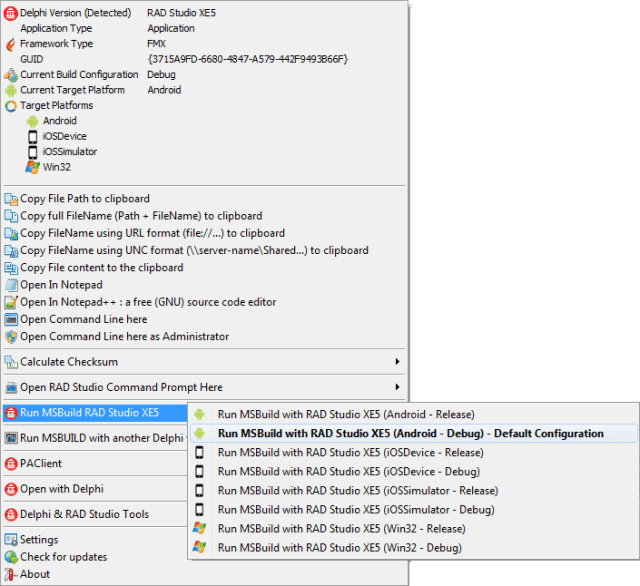The height and width of the screenshot is (586, 640).
Task: Click the GUID value text
Action: 248,59
